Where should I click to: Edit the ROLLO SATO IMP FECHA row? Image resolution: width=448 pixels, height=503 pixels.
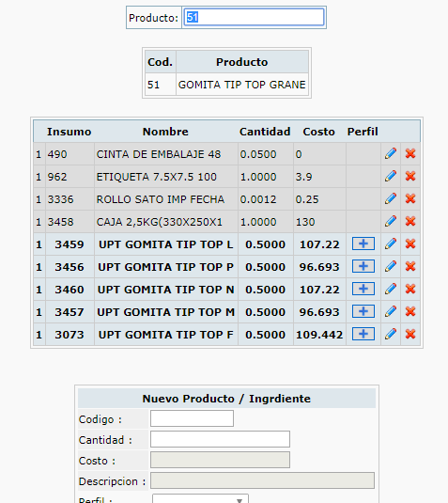click(391, 199)
